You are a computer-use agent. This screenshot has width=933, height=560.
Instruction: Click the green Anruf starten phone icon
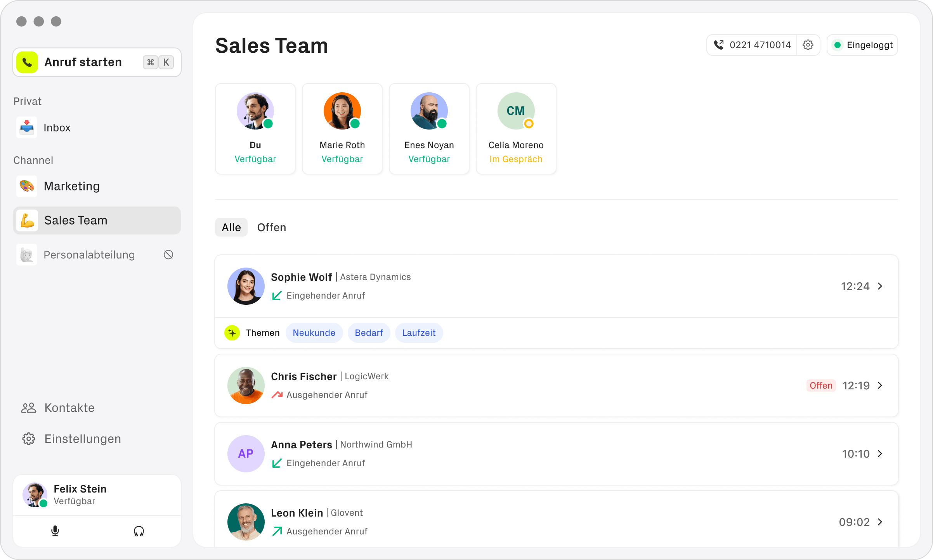click(27, 62)
